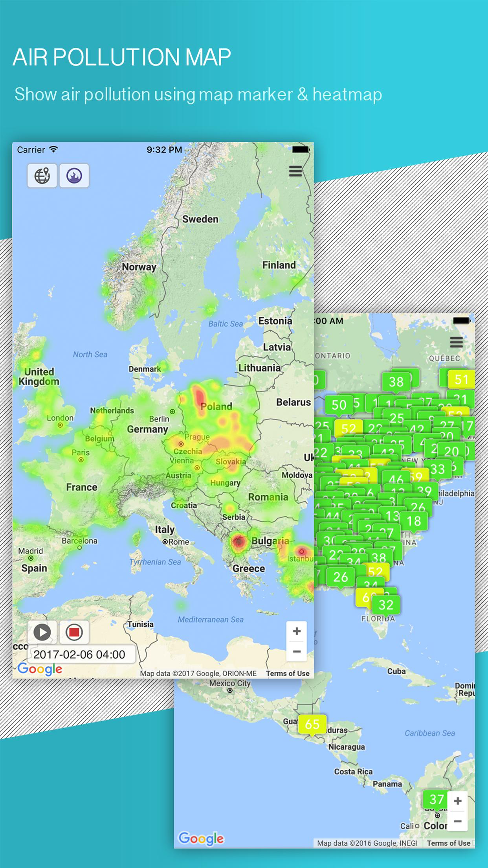Click the Baltic Sea label

(226, 324)
